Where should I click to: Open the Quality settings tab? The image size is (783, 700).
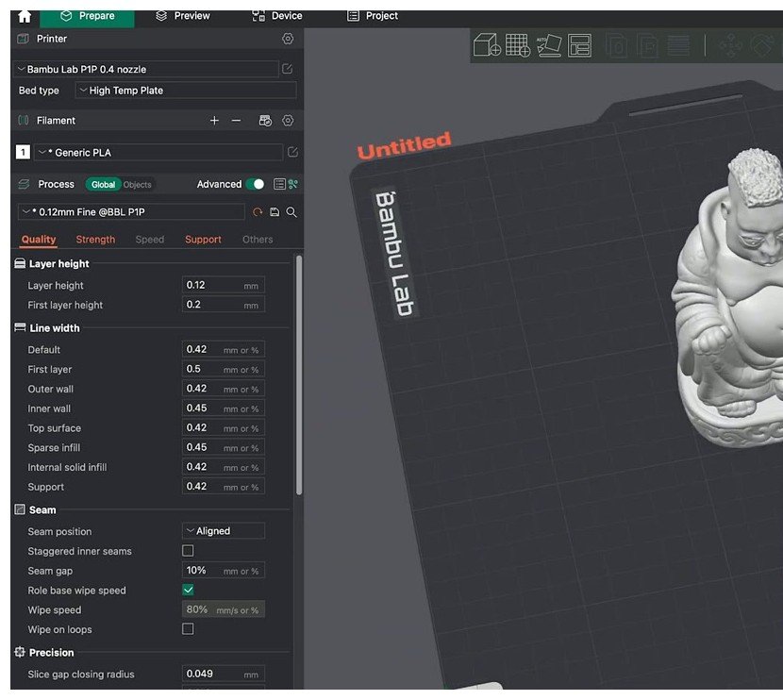[39, 240]
